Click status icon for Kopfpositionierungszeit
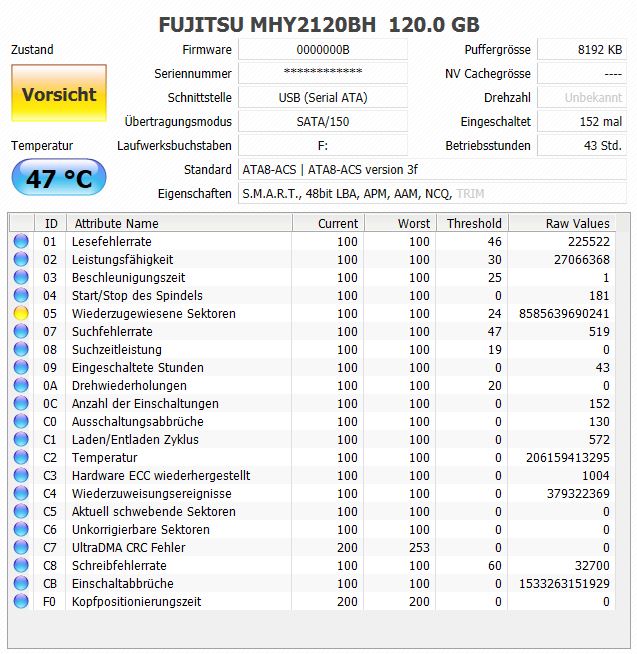The image size is (637, 654). coord(21,601)
